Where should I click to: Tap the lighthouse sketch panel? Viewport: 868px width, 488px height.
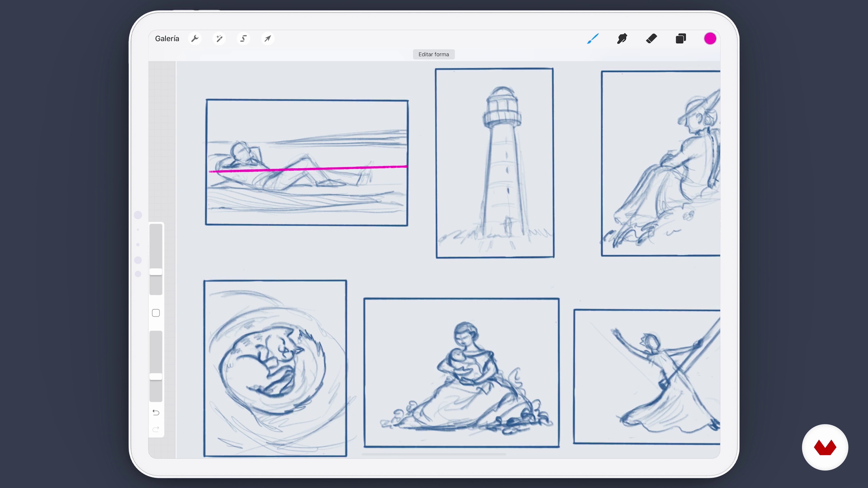(495, 163)
